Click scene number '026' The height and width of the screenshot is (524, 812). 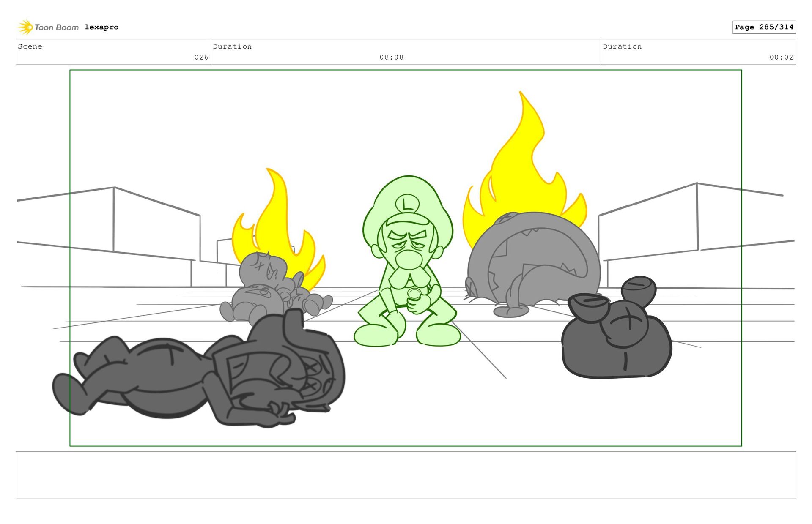[201, 57]
